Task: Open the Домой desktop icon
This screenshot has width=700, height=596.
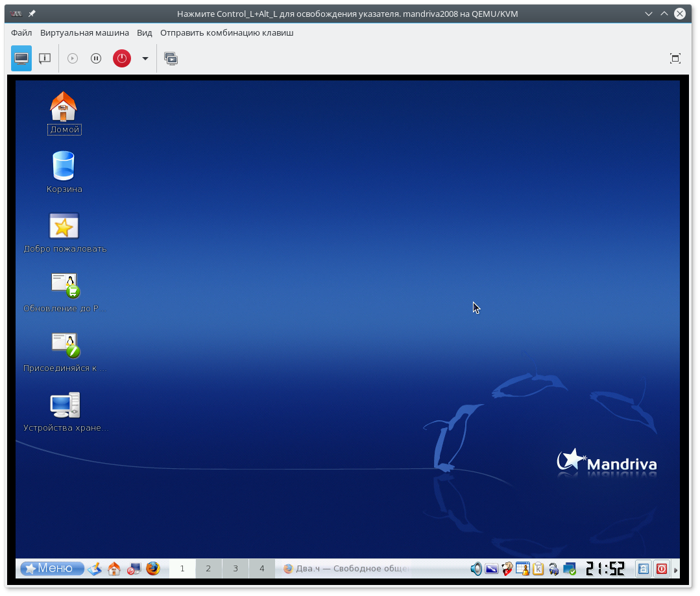Action: coord(64,112)
